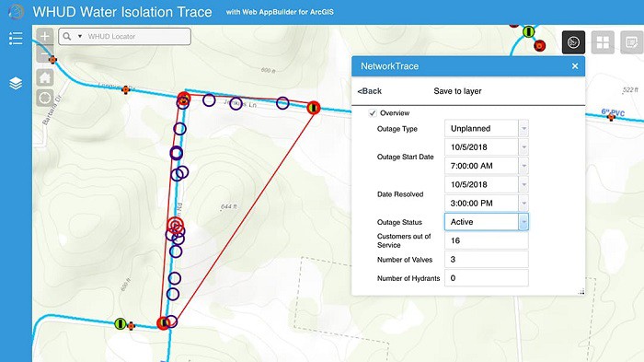Open the legend list icon in sidebar
Screen dimensions: 644x362
(x=16, y=39)
